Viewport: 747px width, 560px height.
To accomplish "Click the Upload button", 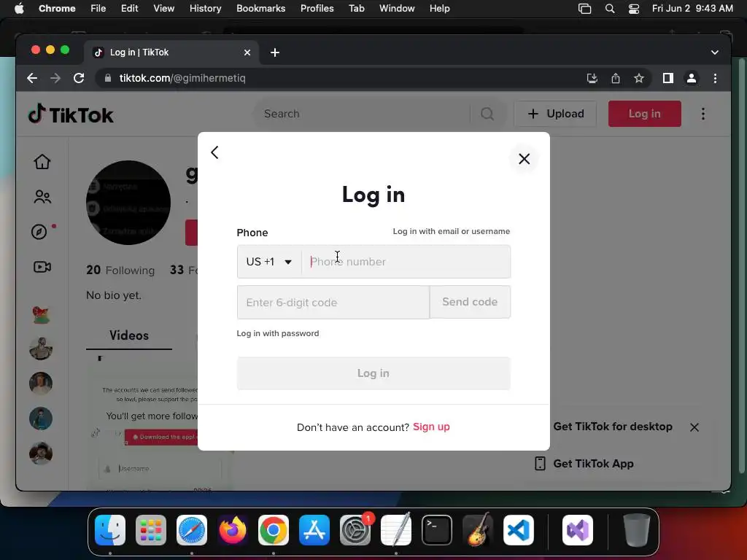I will pos(555,114).
